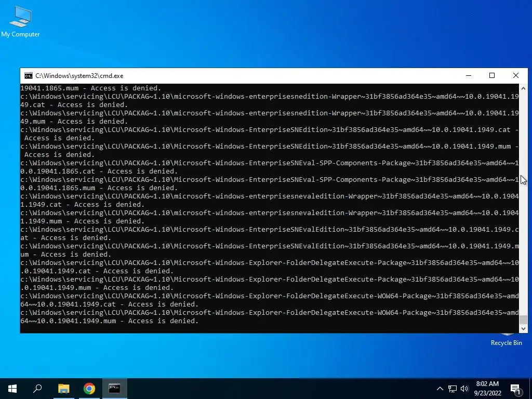Open the Windows Start menu
532x399 pixels.
coord(12,389)
